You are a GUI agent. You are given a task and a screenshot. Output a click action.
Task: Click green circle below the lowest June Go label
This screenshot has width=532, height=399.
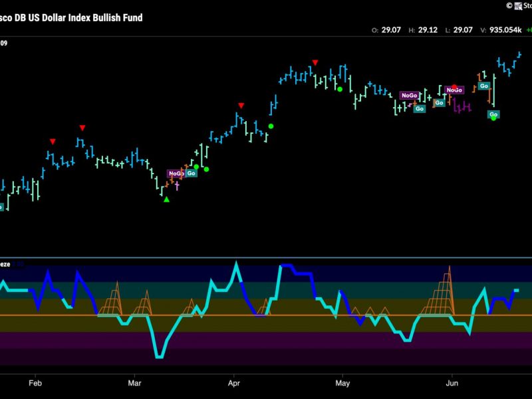[493, 118]
